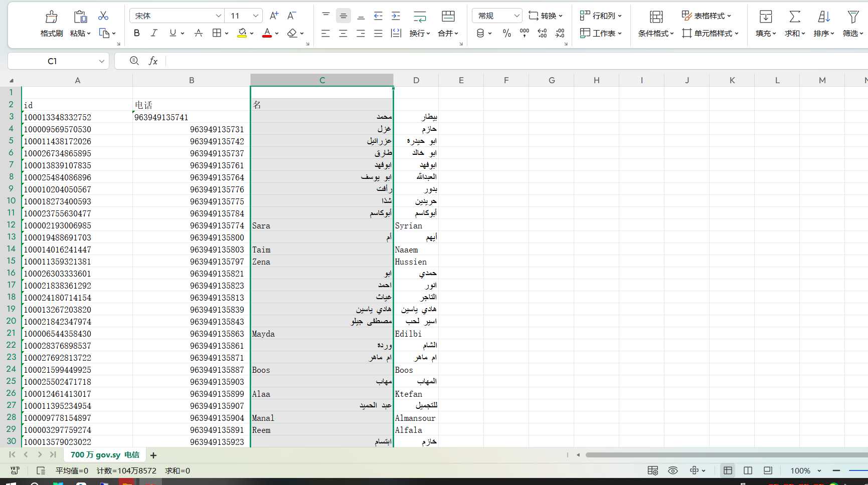Open the Convert (转换) dropdown

[546, 16]
